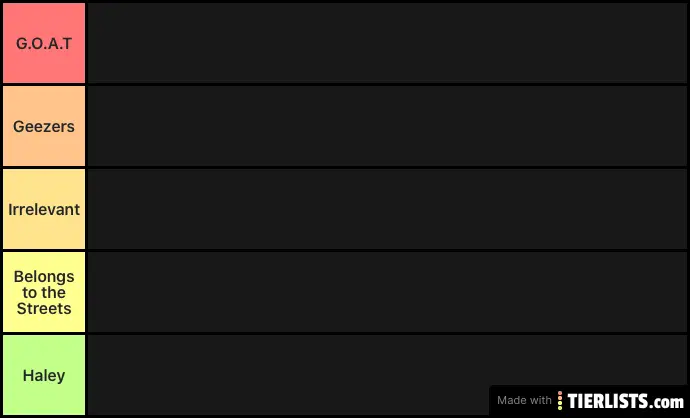Select the Irrelevant tier label

pyautogui.click(x=44, y=210)
